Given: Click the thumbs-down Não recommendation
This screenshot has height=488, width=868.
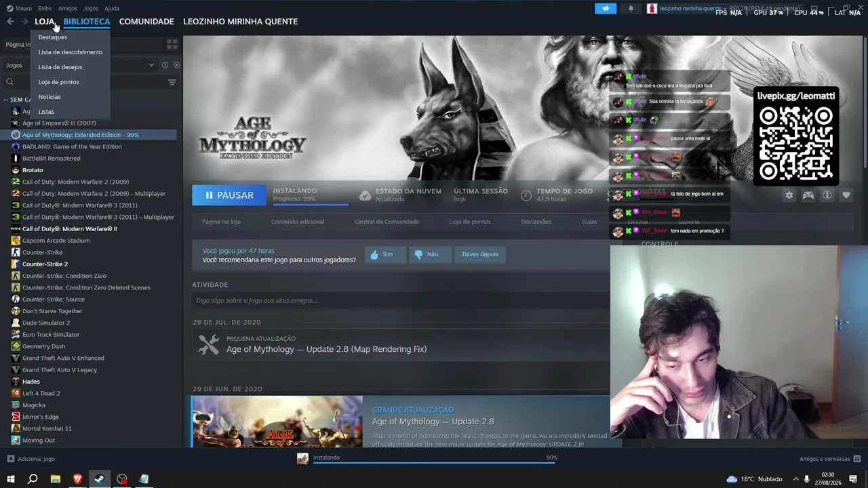Looking at the screenshot, I should pos(429,254).
